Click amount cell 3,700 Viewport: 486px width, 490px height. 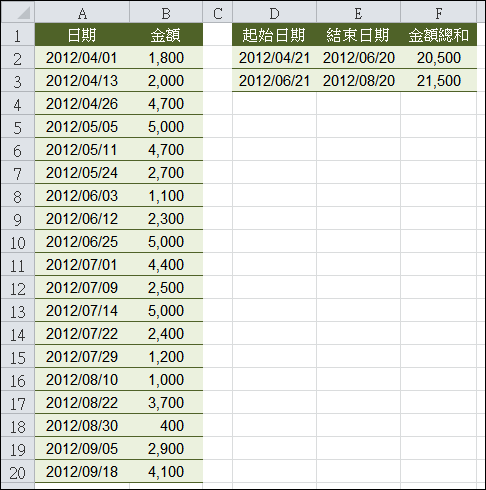click(x=166, y=403)
